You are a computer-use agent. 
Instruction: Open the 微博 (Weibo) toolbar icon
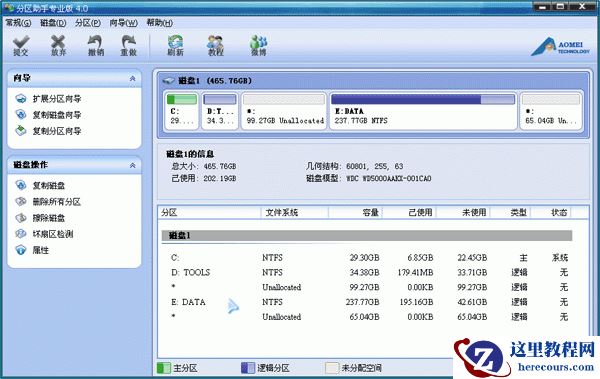[x=259, y=46]
